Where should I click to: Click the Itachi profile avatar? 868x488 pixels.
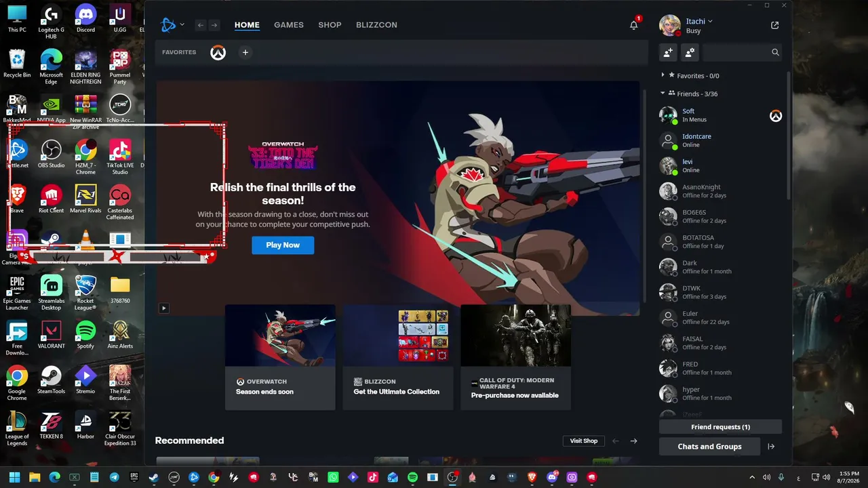669,25
